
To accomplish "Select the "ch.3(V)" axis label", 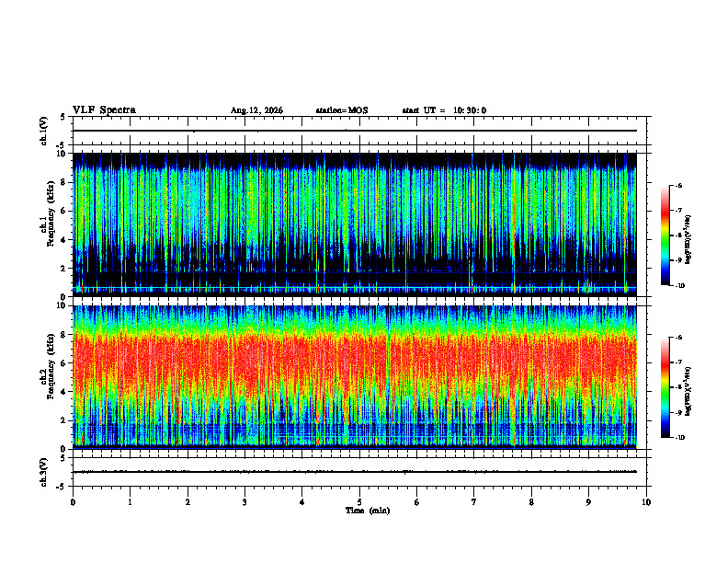I will (x=44, y=473).
